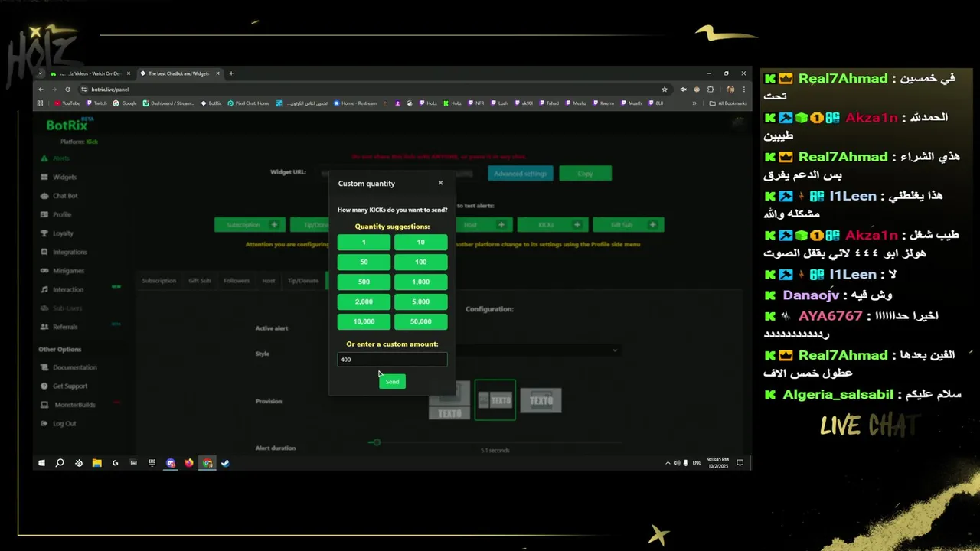This screenshot has width=980, height=551.
Task: Open the Integrations icon in the sidebar
Action: [44, 252]
